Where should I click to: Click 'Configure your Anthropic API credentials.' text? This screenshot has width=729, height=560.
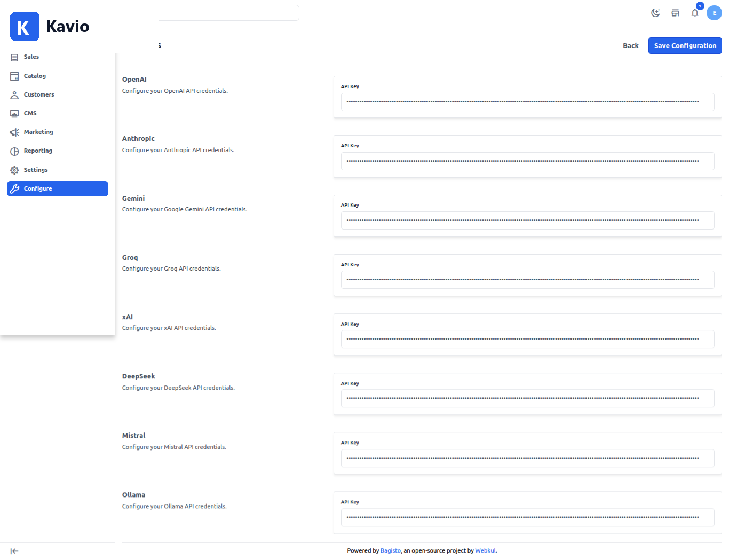click(178, 150)
